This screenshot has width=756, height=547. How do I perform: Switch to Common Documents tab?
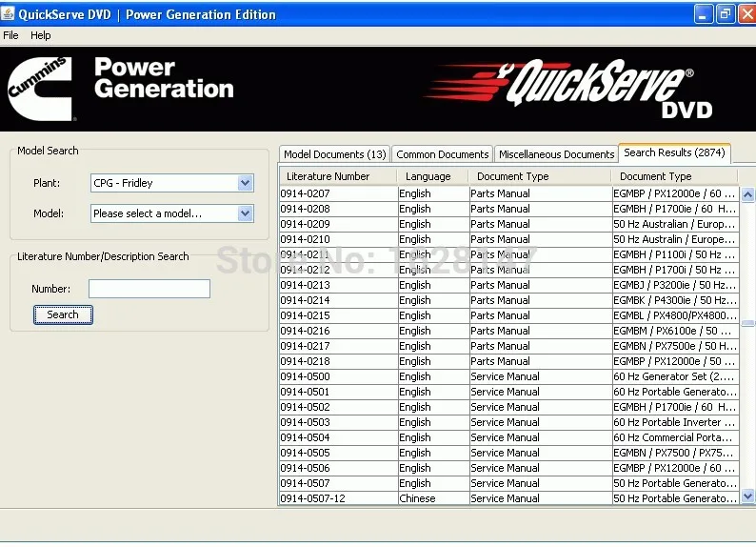[442, 154]
